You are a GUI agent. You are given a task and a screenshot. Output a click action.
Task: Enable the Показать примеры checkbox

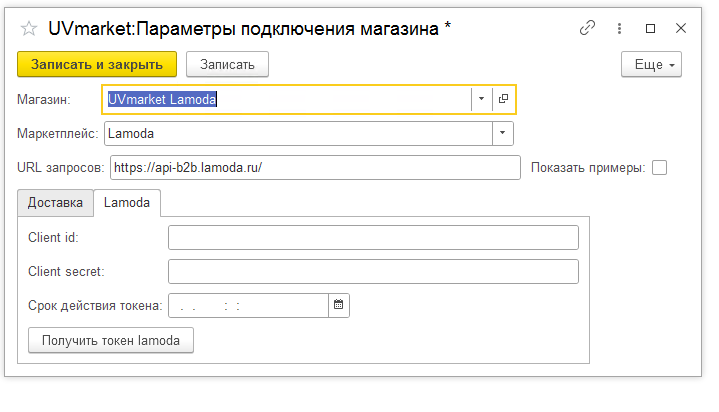click(x=659, y=167)
